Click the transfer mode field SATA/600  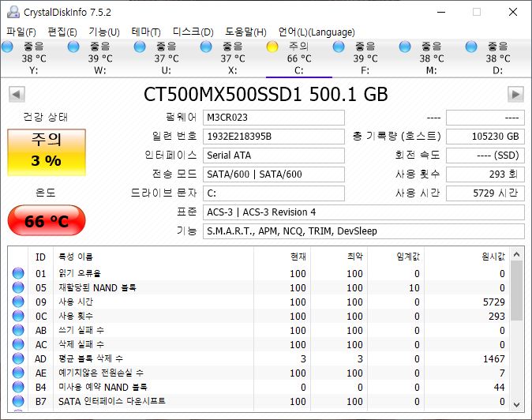274,174
